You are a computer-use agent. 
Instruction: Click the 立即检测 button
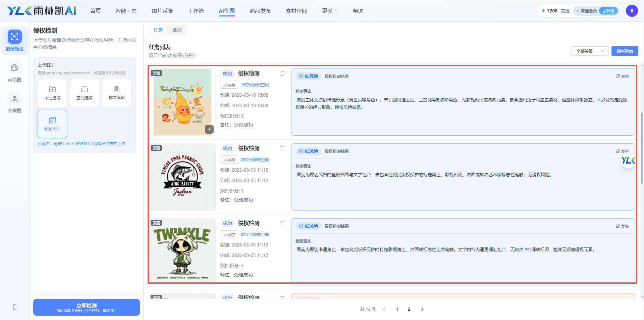click(87, 307)
